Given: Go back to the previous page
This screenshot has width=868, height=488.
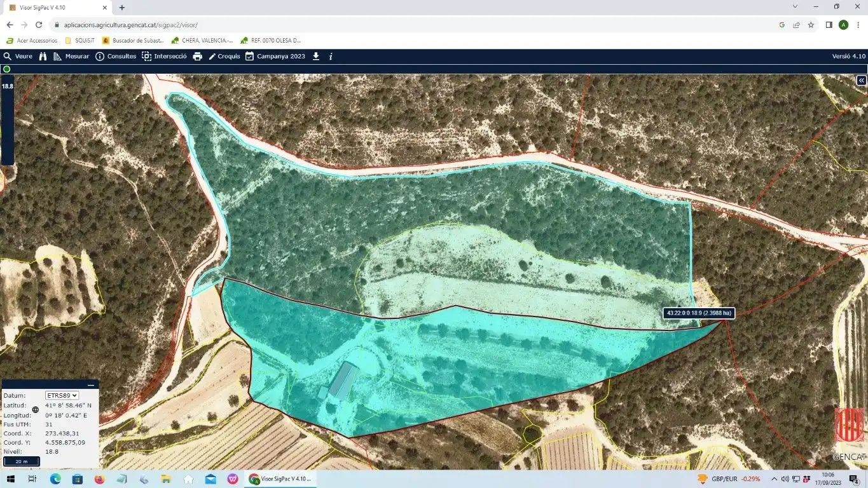Looking at the screenshot, I should (x=10, y=25).
